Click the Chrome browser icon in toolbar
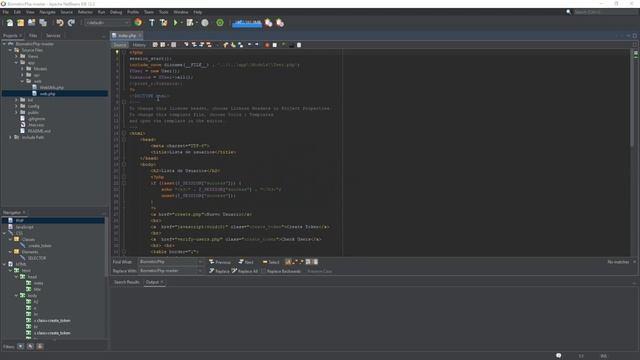640x360 pixels. [x=138, y=22]
